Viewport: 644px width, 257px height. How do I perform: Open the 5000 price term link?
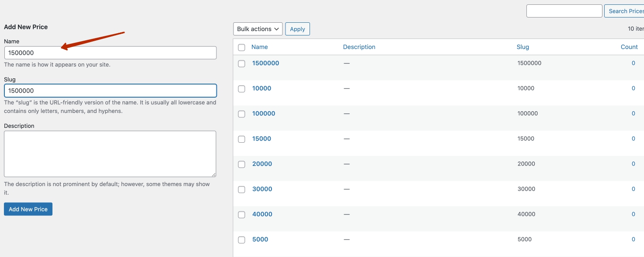260,239
